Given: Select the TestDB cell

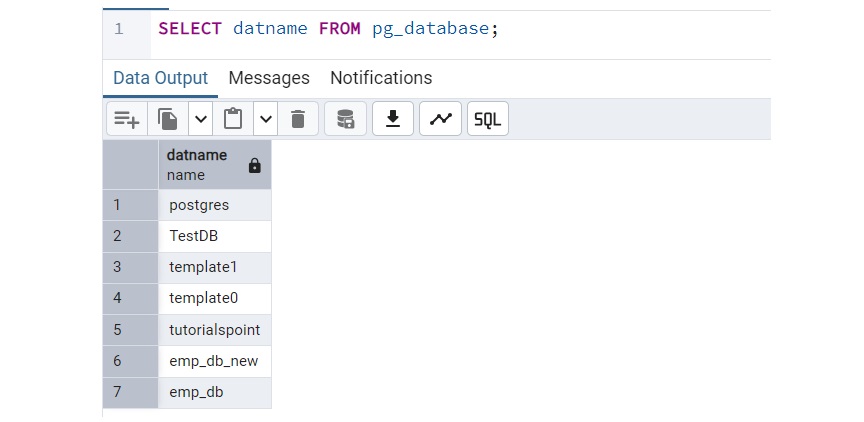Looking at the screenshot, I should pos(214,236).
